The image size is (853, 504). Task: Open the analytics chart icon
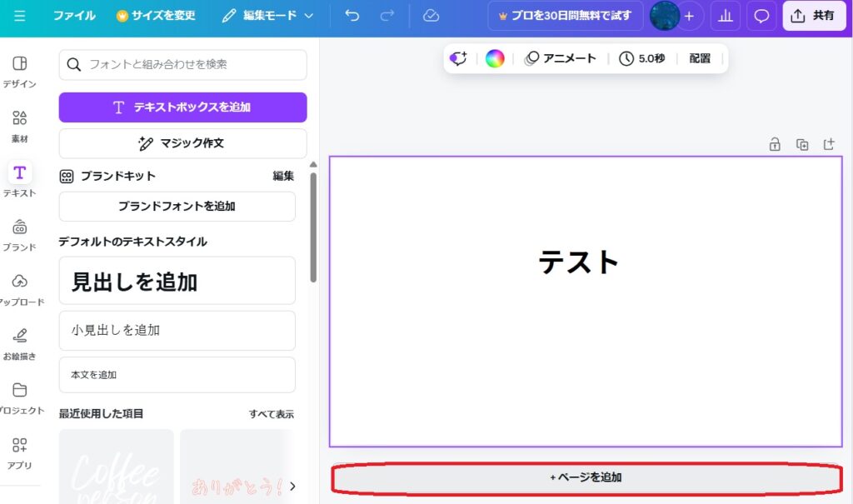[x=726, y=17]
